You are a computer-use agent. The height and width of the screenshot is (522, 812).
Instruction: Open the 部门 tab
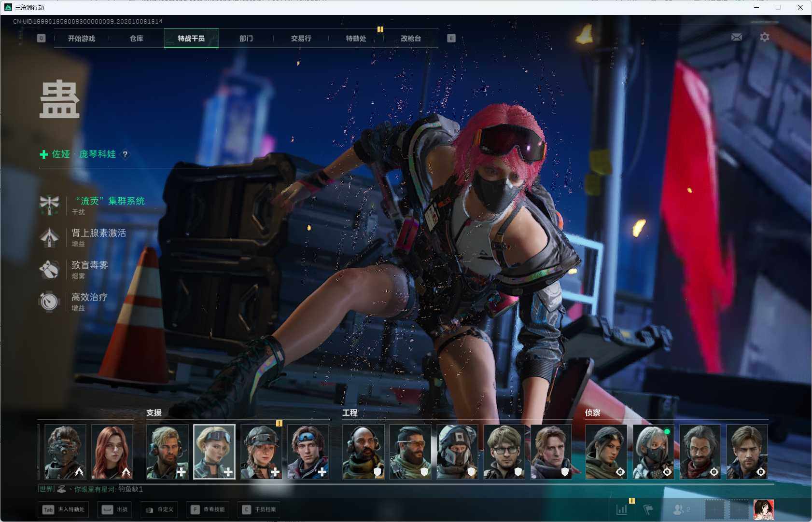(x=246, y=38)
